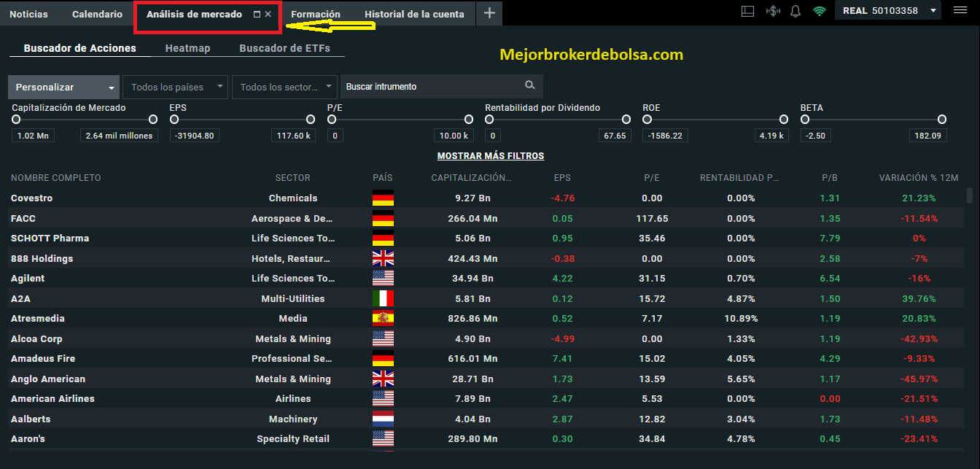Sort by EPS column header
The image size is (980, 469).
click(x=562, y=178)
